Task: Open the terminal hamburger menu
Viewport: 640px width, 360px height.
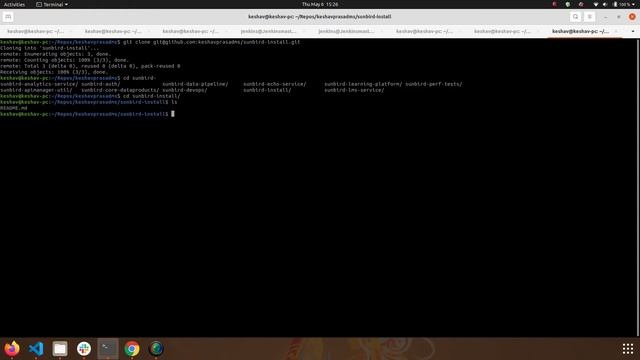Action: [589, 17]
